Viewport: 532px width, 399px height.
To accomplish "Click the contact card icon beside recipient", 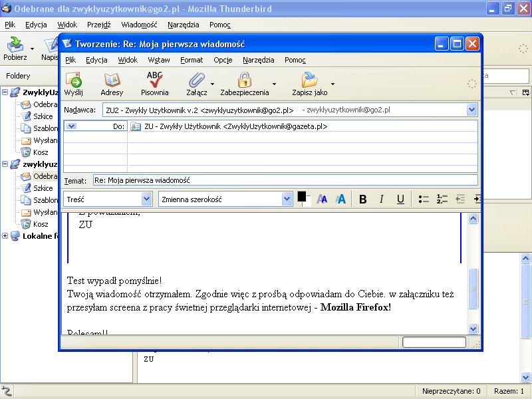I will pyautogui.click(x=136, y=126).
